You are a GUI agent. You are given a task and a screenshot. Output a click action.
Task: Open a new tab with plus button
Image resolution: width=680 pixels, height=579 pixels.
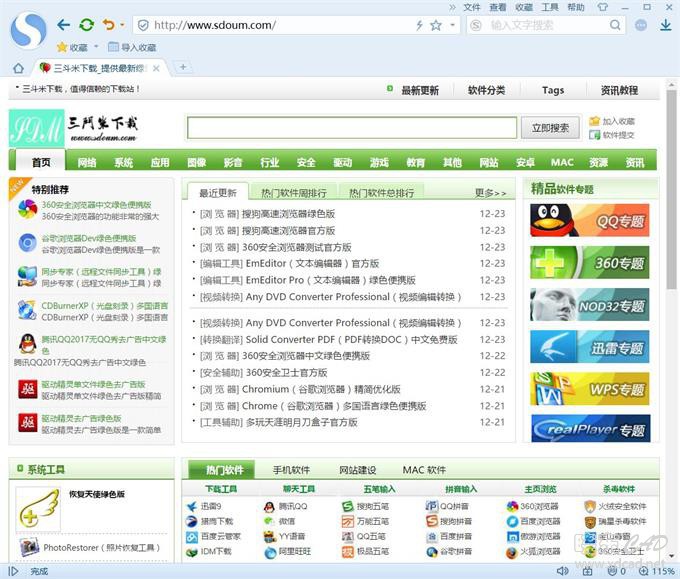(x=183, y=67)
